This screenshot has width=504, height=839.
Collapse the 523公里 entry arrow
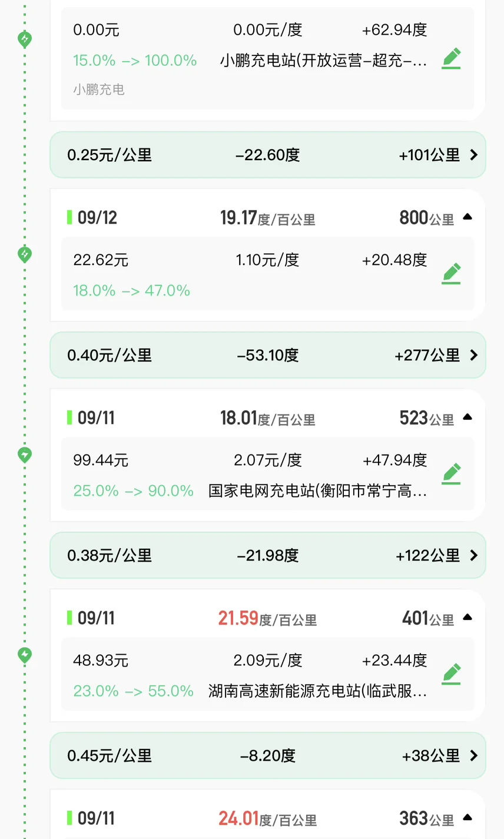(467, 417)
